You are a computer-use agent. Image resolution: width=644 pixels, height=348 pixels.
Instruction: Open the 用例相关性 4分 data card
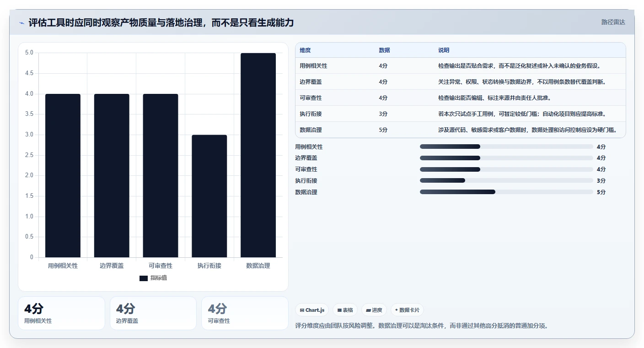pos(61,313)
